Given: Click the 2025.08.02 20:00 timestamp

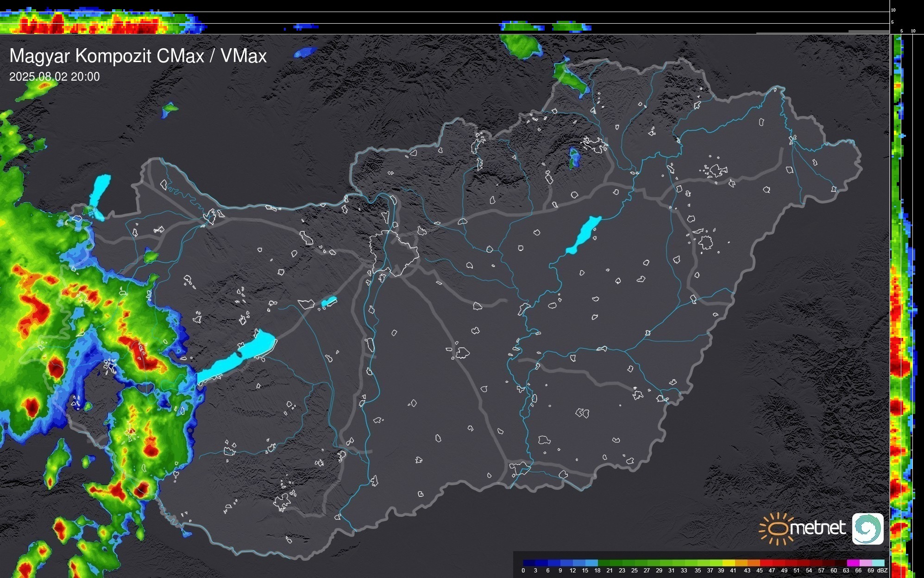Looking at the screenshot, I should (54, 77).
